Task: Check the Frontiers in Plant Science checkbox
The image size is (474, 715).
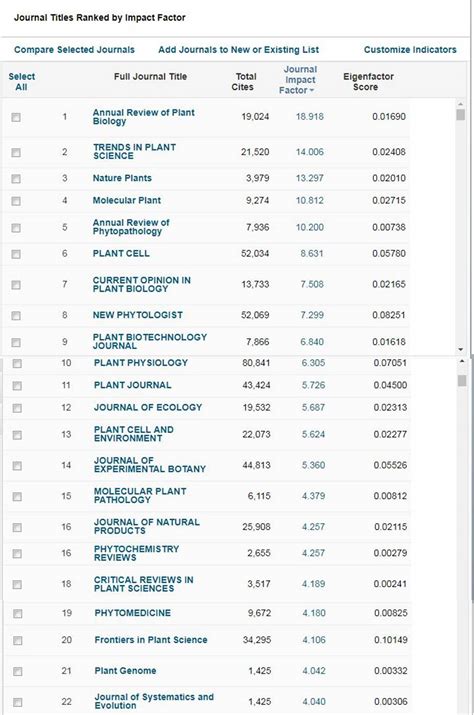Action: coord(17,640)
